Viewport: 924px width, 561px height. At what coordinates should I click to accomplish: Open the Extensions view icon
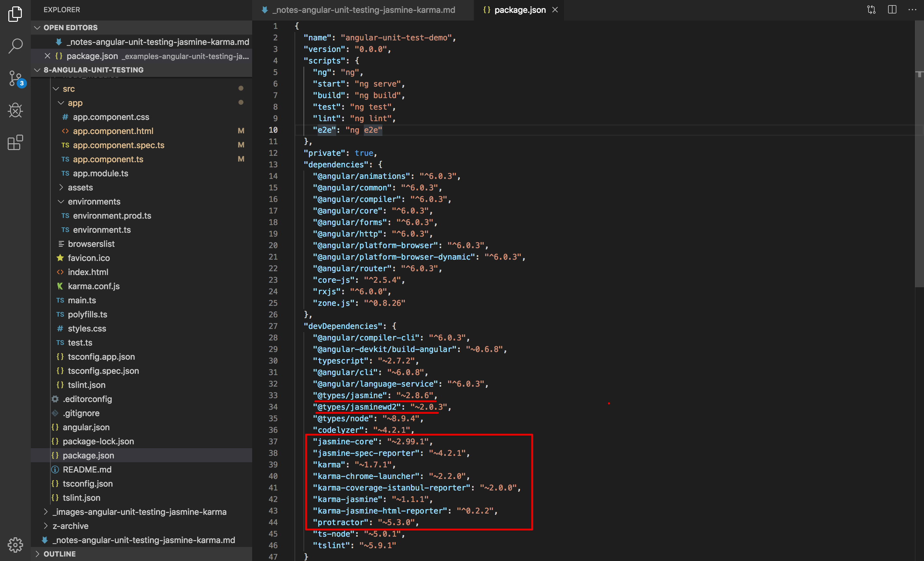pyautogui.click(x=15, y=142)
